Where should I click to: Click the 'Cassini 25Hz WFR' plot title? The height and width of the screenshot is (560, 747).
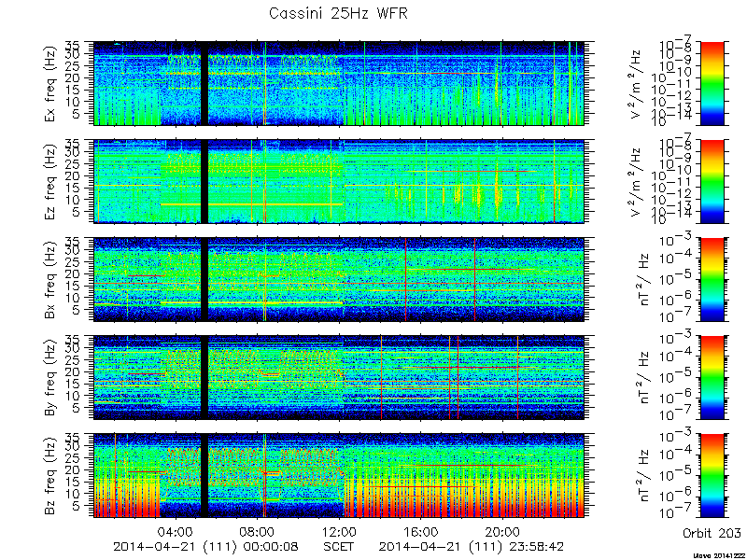click(338, 13)
